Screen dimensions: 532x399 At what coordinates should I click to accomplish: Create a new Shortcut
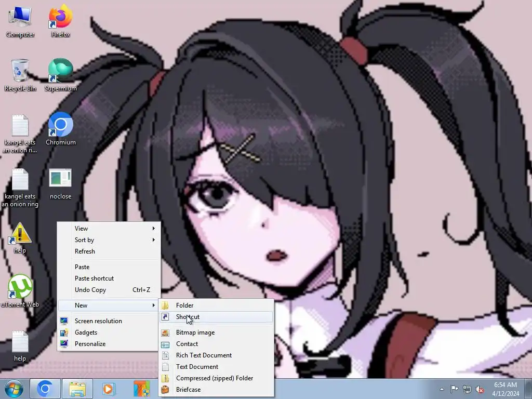[x=216, y=317]
